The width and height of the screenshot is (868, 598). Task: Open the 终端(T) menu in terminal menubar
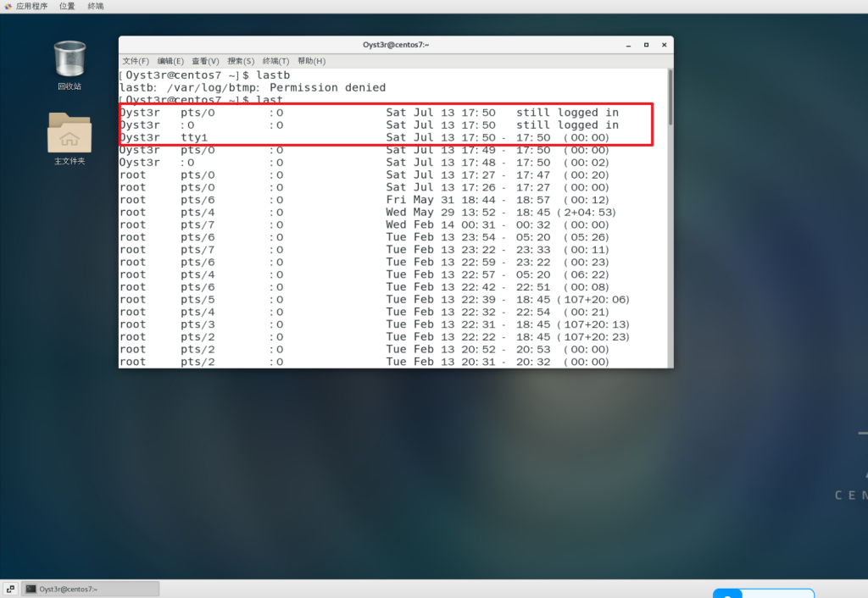(x=275, y=61)
